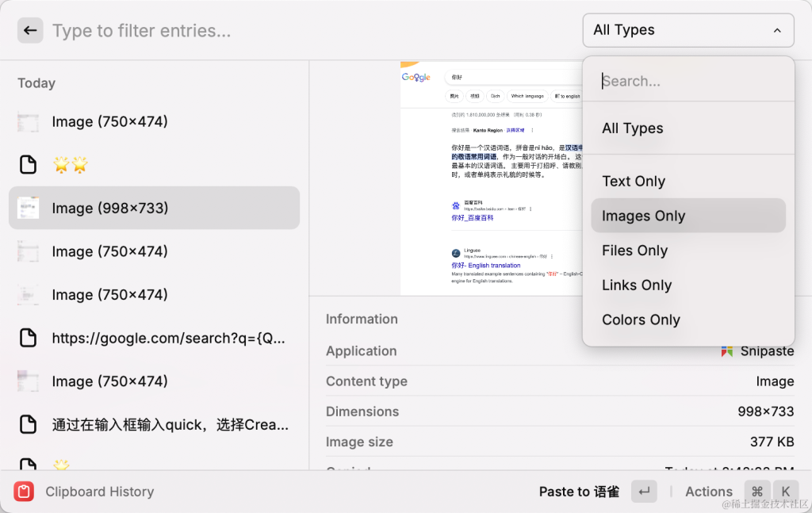
Task: Select the two-star emoji entry
Action: (155, 165)
